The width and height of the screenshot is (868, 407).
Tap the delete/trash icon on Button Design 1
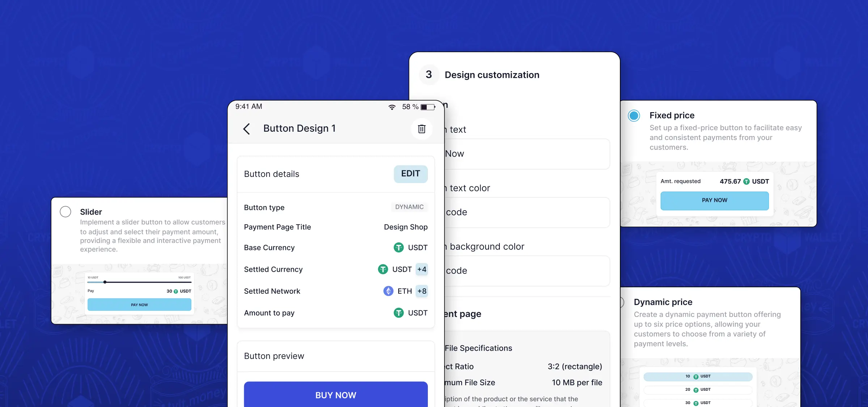[x=422, y=128]
